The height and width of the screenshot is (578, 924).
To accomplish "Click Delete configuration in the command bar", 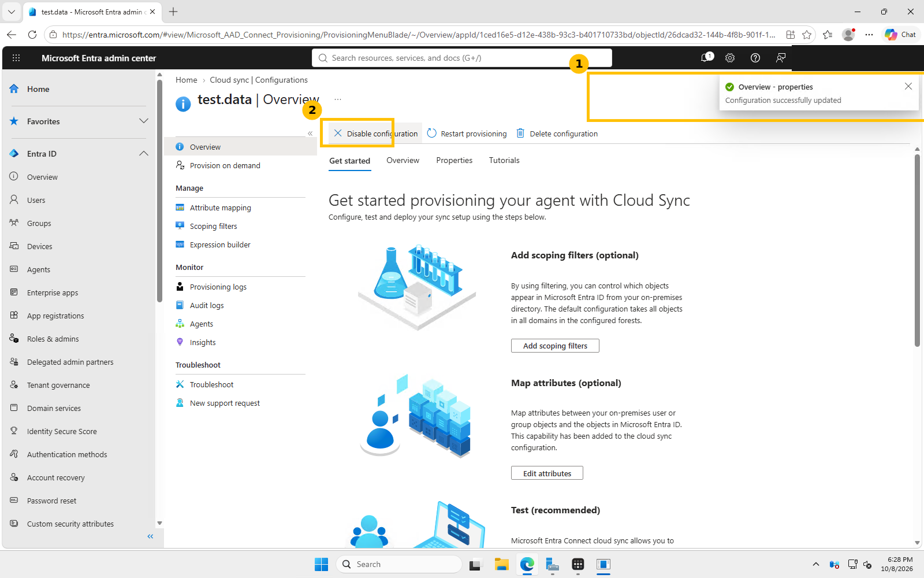I will pos(557,134).
